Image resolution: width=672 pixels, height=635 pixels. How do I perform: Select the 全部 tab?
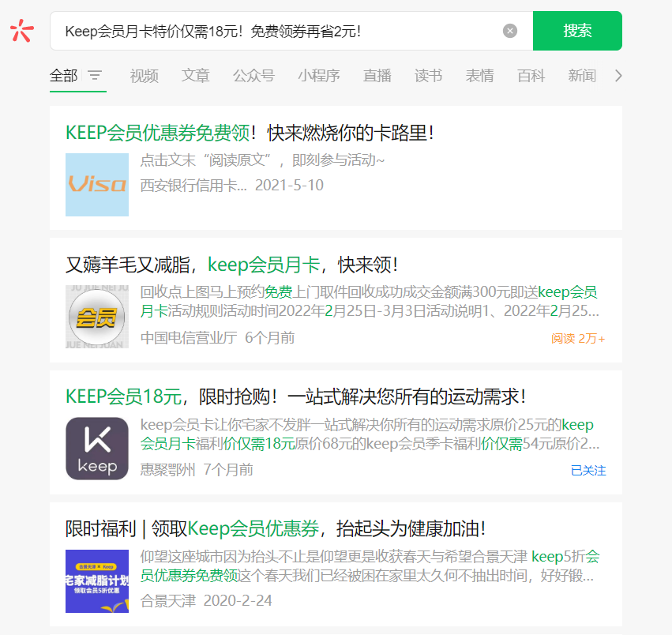[x=63, y=76]
